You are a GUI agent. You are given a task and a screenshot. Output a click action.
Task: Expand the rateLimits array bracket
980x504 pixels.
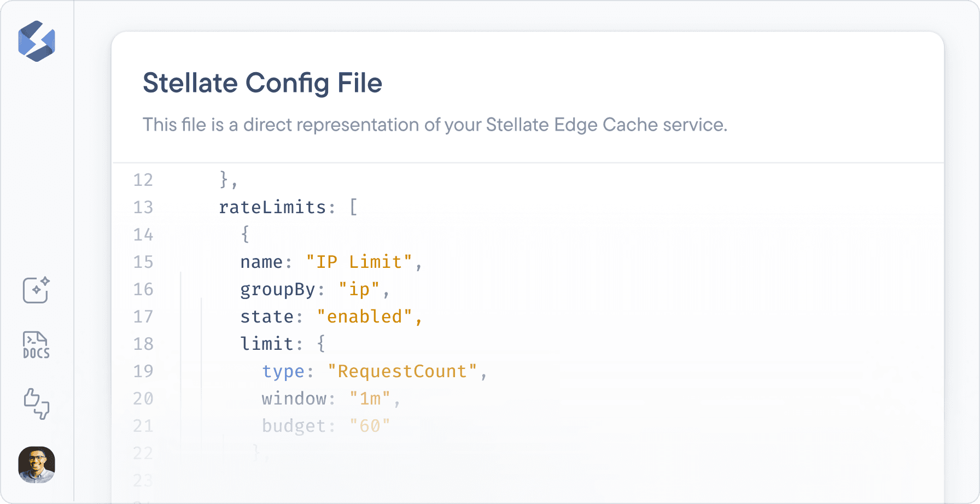(353, 207)
